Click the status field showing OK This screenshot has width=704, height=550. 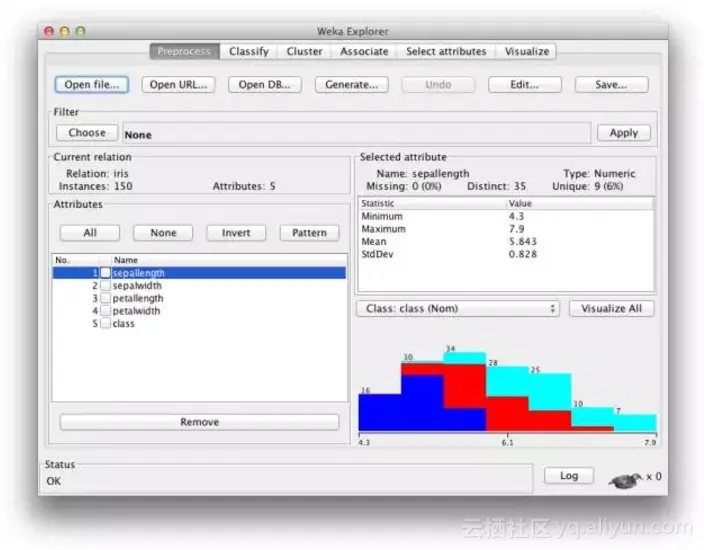[x=288, y=481]
